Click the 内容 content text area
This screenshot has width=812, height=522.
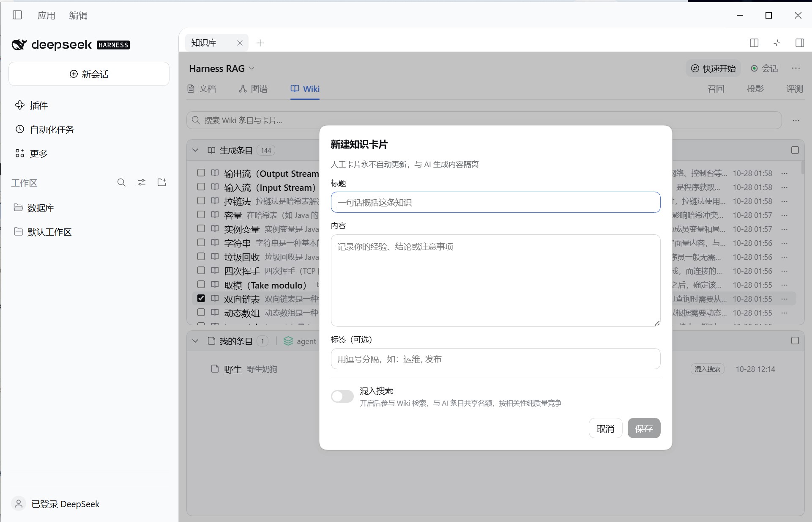tap(495, 280)
